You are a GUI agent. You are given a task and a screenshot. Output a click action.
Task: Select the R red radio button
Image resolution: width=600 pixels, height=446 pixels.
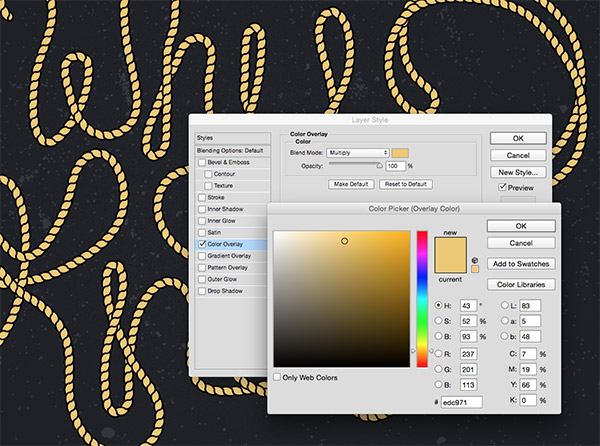(440, 353)
